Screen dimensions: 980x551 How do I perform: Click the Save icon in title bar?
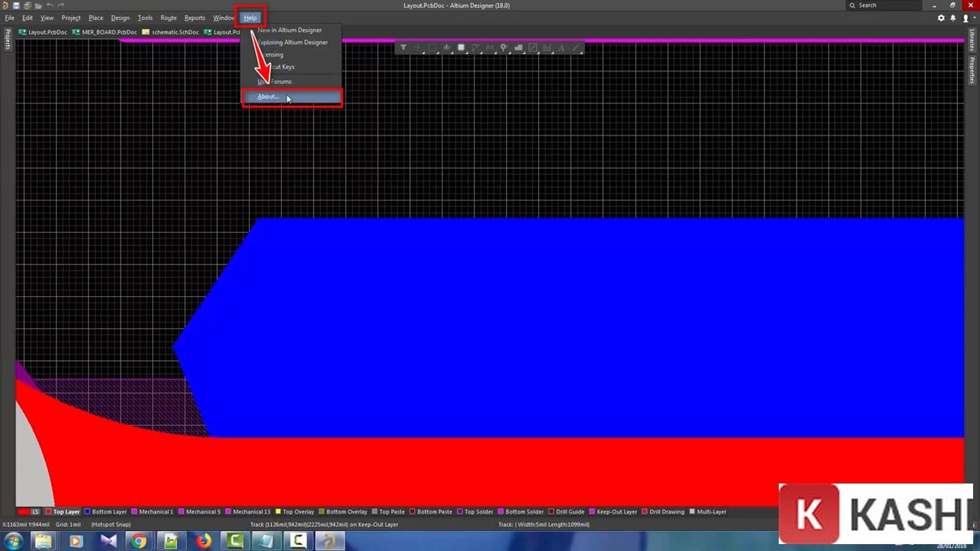(x=16, y=6)
